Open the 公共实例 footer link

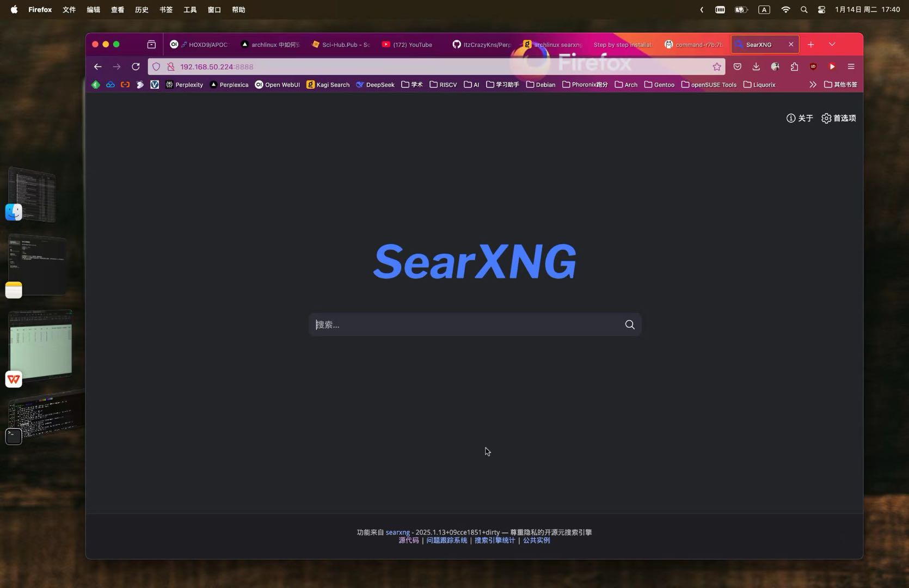coord(537,540)
